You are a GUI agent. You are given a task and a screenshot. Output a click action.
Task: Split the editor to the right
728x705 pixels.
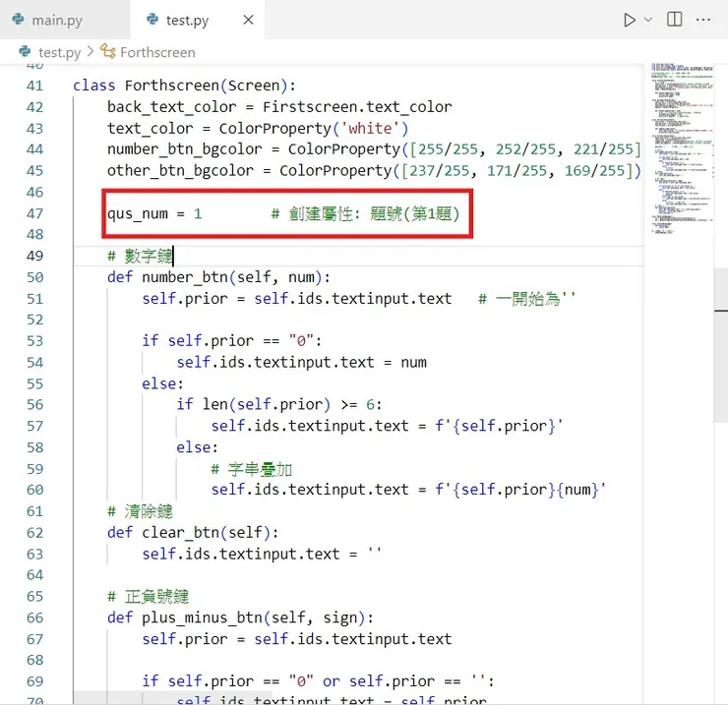tap(674, 20)
